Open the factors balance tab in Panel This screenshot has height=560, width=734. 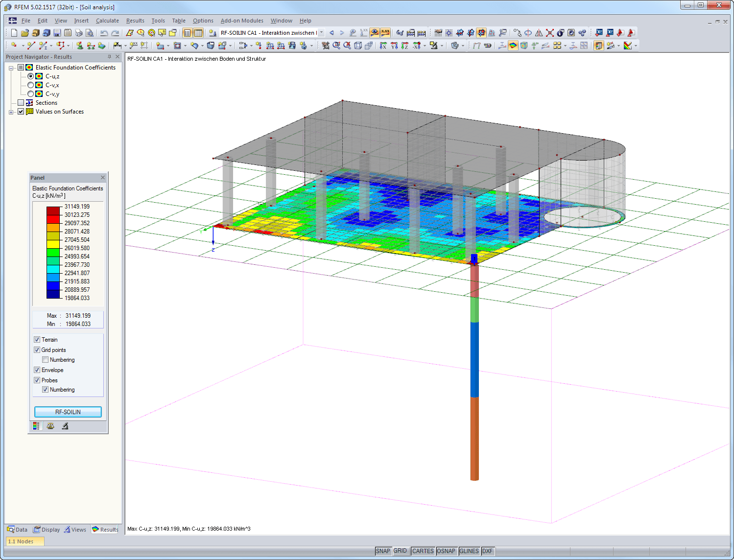[50, 426]
